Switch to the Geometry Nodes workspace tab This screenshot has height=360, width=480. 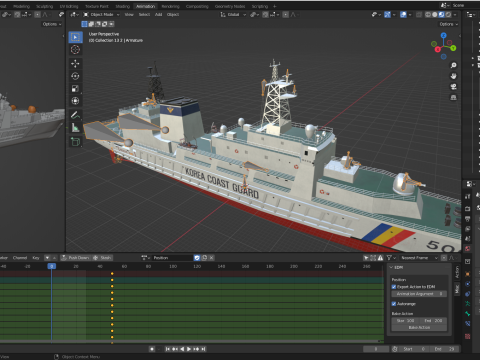pyautogui.click(x=230, y=6)
